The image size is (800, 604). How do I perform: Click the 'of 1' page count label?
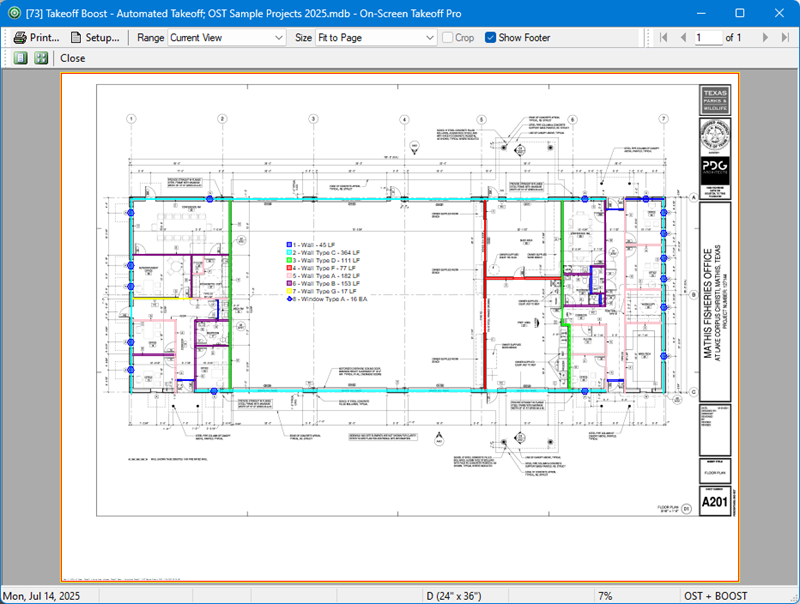[733, 37]
